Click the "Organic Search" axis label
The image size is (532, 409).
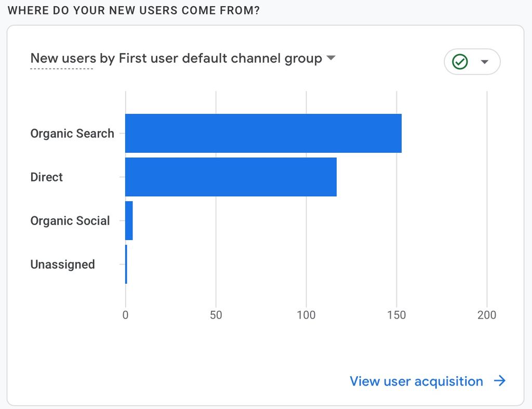[72, 134]
